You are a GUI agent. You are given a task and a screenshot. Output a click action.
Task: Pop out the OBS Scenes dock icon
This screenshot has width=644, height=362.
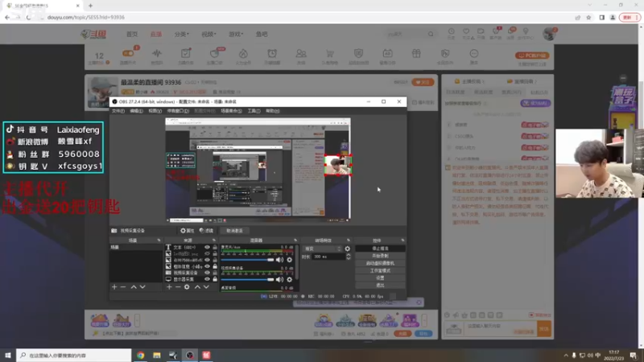pos(159,241)
